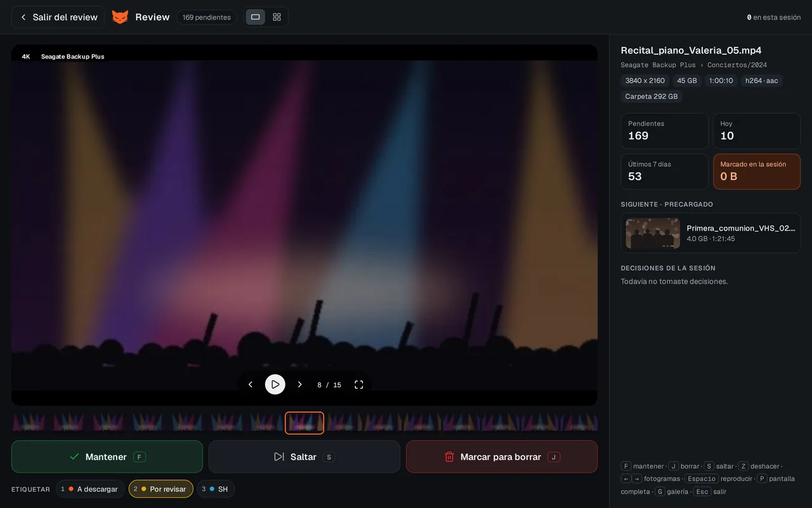Switch to single-item view mode
The image size is (812, 508).
coord(256,17)
